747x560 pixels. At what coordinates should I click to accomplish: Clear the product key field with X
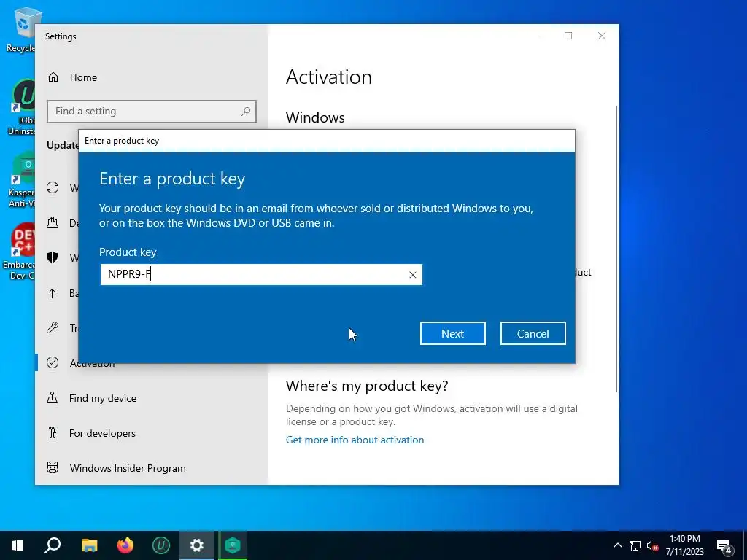tap(413, 275)
